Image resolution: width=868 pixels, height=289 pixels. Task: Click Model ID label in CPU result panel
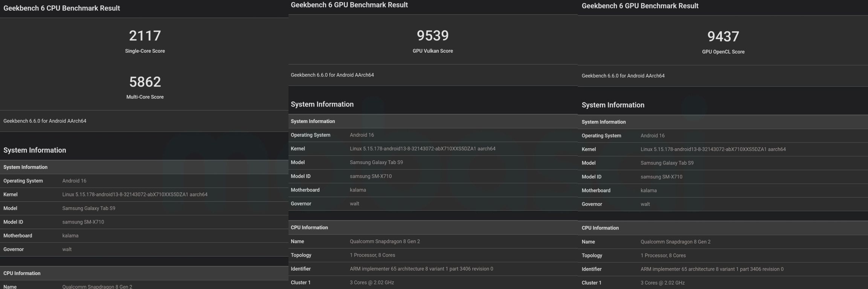[13, 222]
